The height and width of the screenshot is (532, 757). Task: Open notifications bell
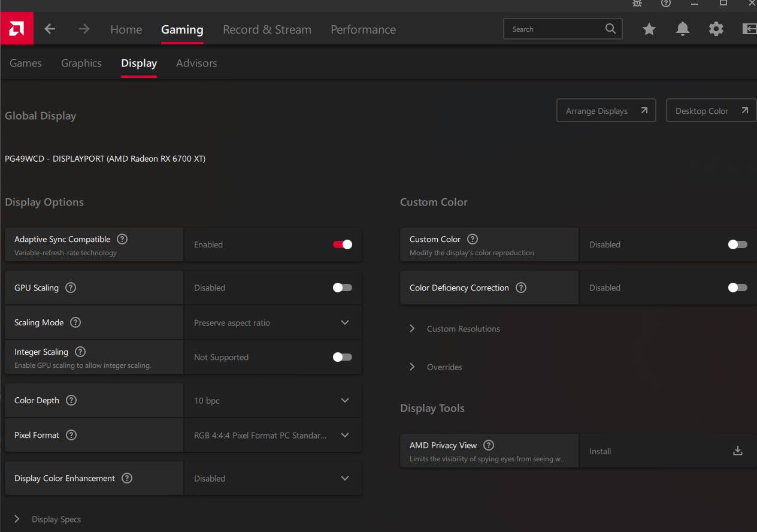pyautogui.click(x=683, y=29)
